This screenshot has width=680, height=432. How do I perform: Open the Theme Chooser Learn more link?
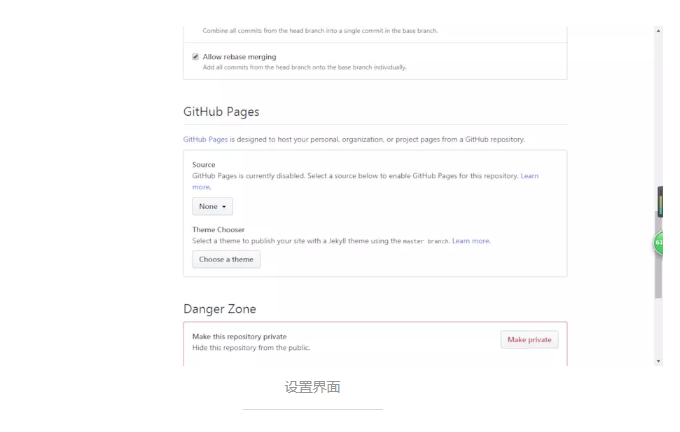pyautogui.click(x=471, y=241)
